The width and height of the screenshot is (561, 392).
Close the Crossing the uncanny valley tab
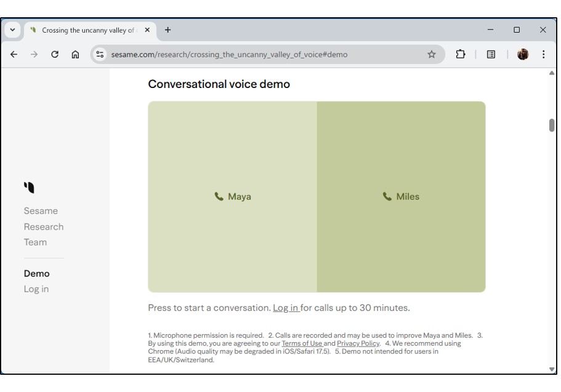[x=147, y=30]
